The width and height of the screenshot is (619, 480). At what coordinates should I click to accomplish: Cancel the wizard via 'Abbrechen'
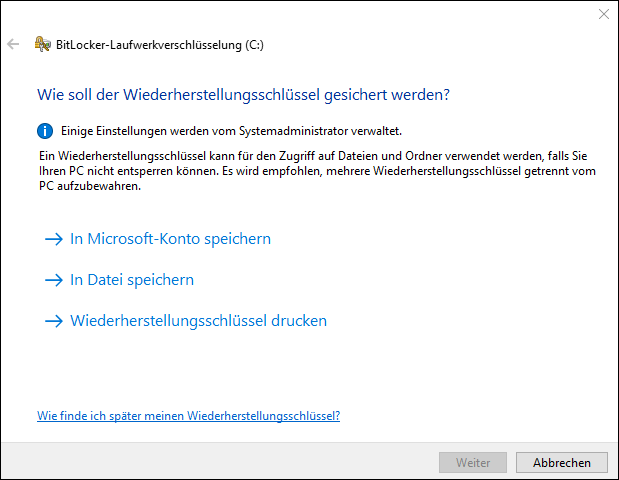pyautogui.click(x=562, y=463)
